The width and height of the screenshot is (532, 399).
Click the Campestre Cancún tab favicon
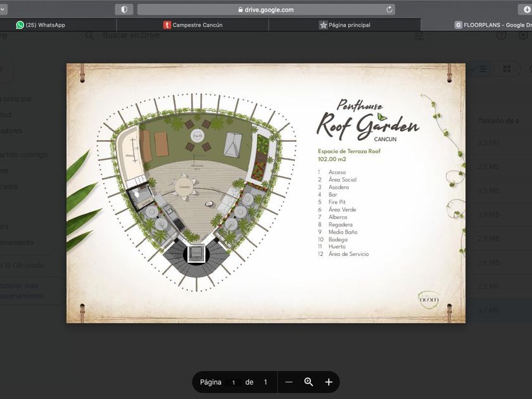[167, 25]
